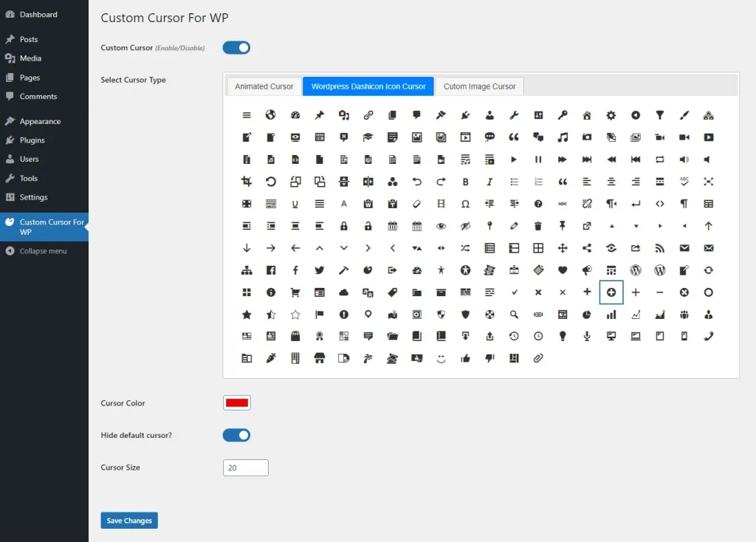Select the cloud dashicon
Screen dimensions: 756x542
click(x=343, y=292)
